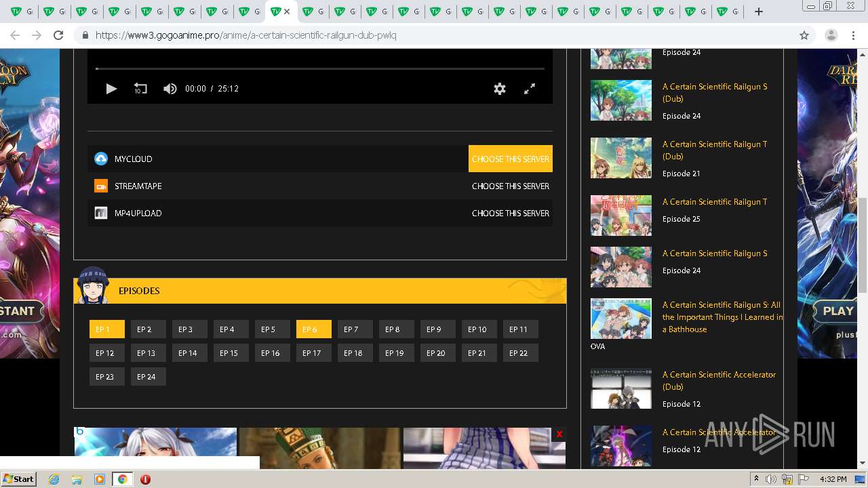Enter fullscreen video mode
Image resolution: width=868 pixels, height=488 pixels.
click(x=530, y=89)
